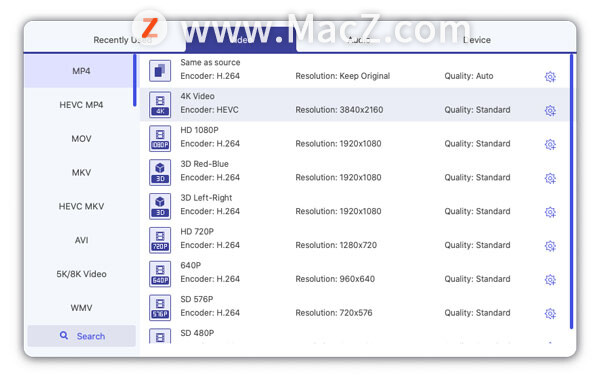The image size is (600, 383).
Task: Open settings gear for 3D Left-Right preset
Action: [550, 212]
